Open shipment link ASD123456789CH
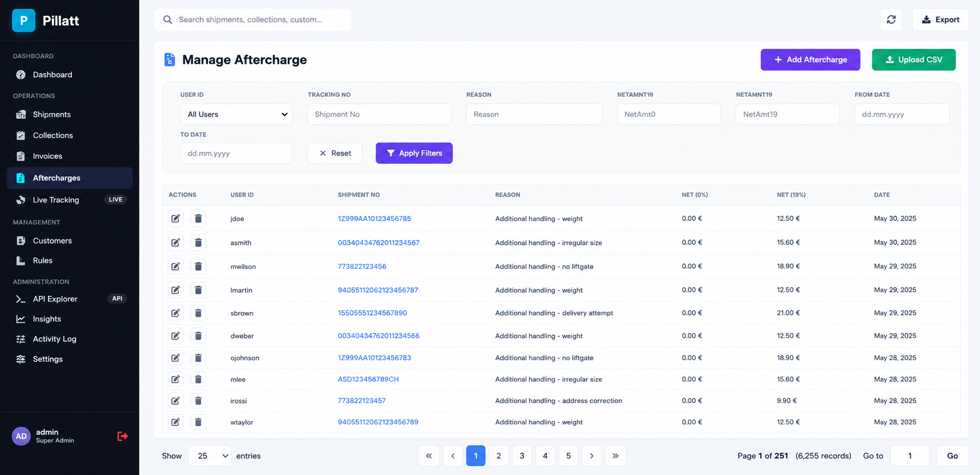The height and width of the screenshot is (475, 980). click(368, 379)
